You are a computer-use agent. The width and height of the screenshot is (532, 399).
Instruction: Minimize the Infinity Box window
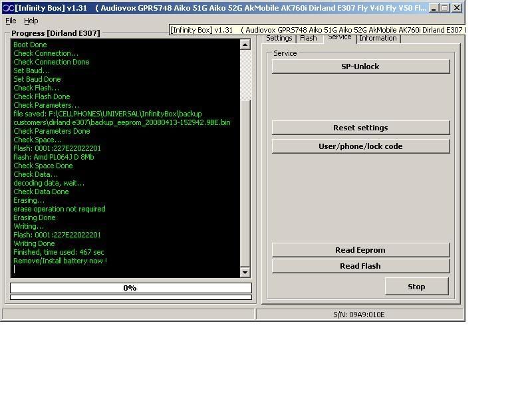434,8
